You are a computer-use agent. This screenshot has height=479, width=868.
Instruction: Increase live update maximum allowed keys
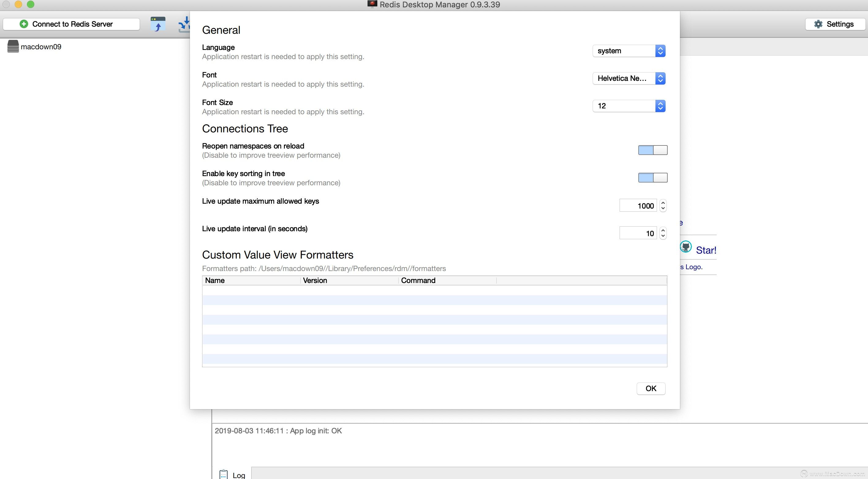663,203
